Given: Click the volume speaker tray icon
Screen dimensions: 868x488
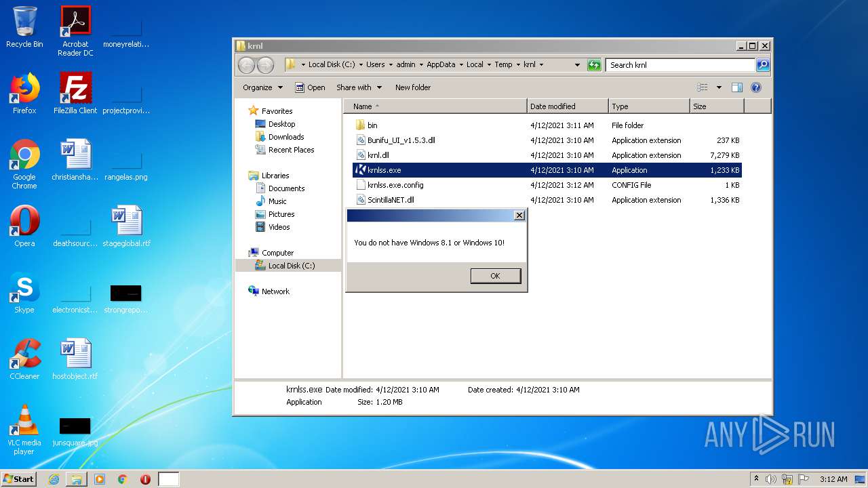Looking at the screenshot, I should click(x=771, y=479).
